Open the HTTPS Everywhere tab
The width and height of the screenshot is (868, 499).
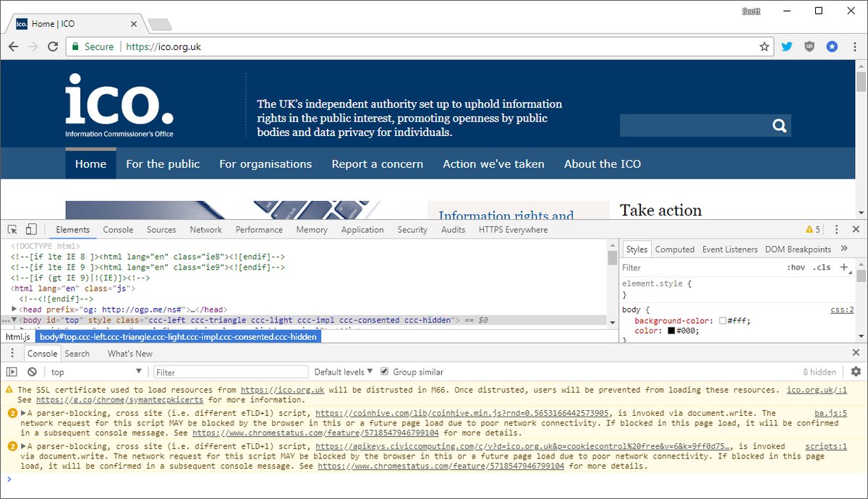[x=513, y=229]
